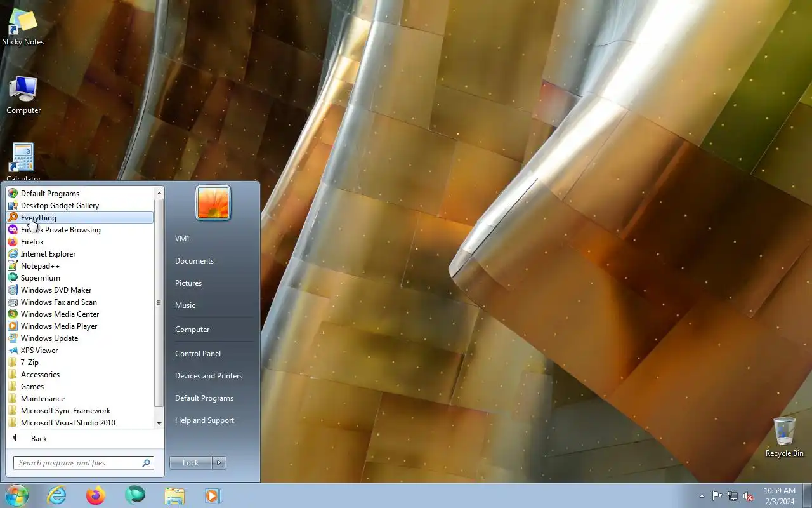Open shutdown options arrow next to Lock
This screenshot has width=812, height=508.
click(219, 463)
